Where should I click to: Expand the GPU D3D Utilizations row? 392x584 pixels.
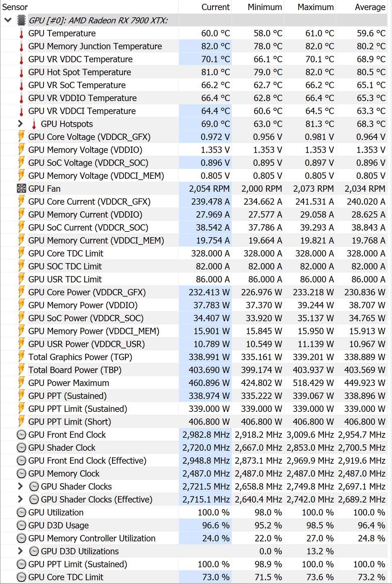pyautogui.click(x=20, y=551)
